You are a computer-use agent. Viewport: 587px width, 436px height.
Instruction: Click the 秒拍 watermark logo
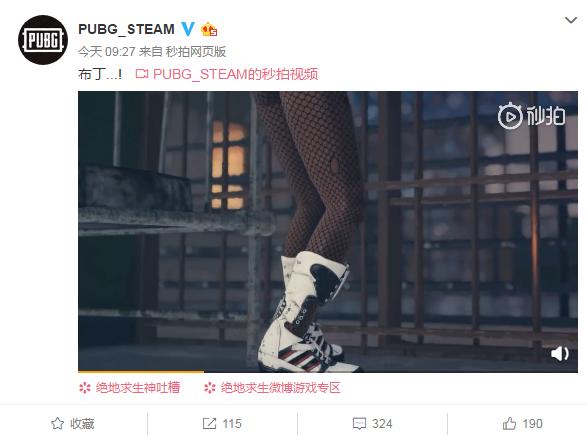[x=531, y=116]
